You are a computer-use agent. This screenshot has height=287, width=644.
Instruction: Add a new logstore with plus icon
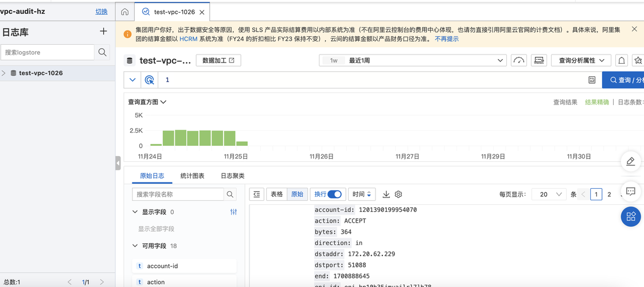[103, 31]
